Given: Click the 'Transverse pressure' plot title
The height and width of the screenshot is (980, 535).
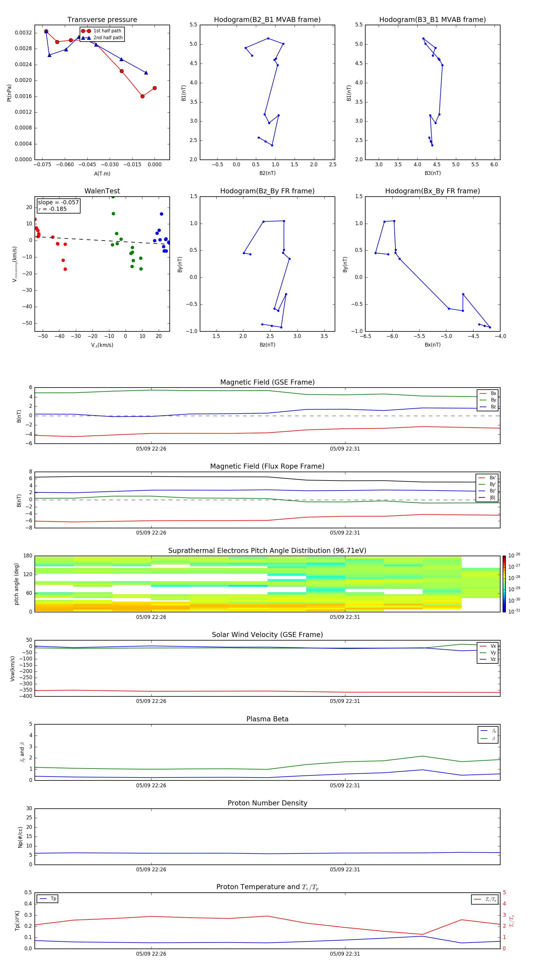Looking at the screenshot, I should tap(102, 20).
